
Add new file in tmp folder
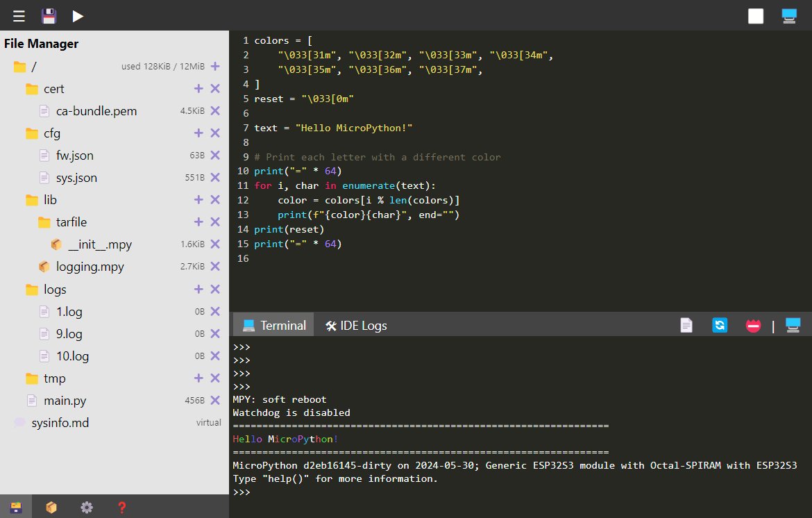click(x=198, y=378)
